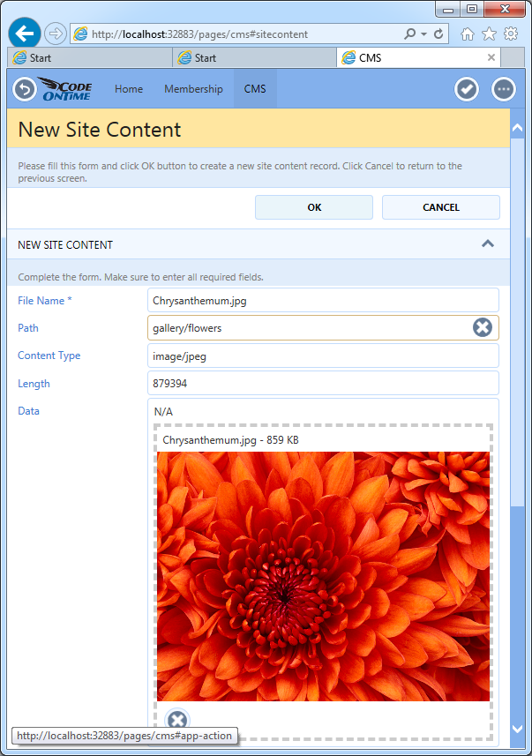This screenshot has width=532, height=756.
Task: Click the Path input field
Action: pos(323,328)
